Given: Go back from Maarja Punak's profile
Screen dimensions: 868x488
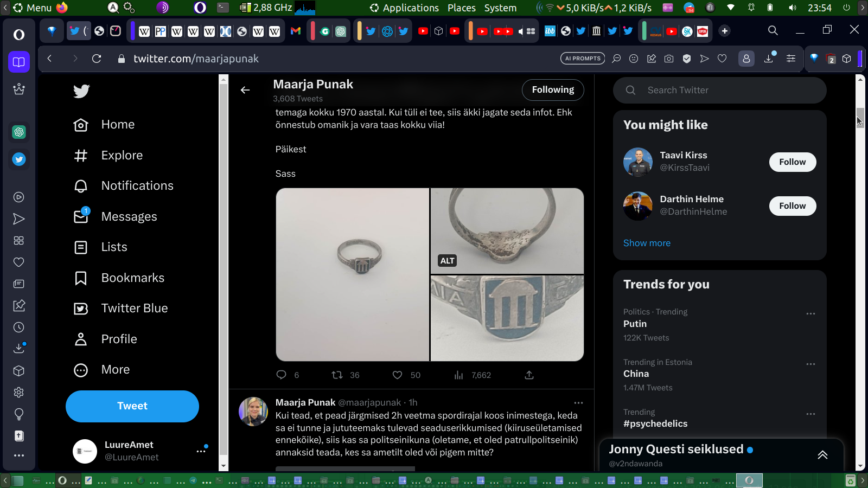Looking at the screenshot, I should 245,90.
